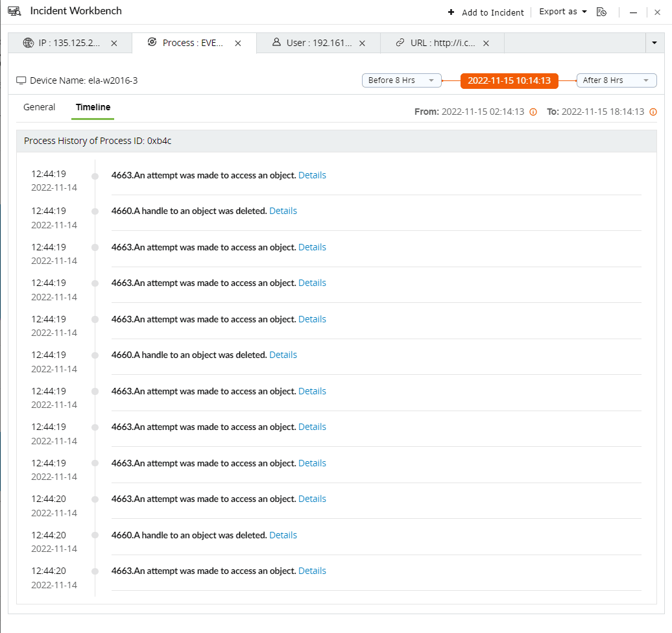Open the tab overflow dropdown arrow
Screen dimensions: 672x633
pos(654,42)
